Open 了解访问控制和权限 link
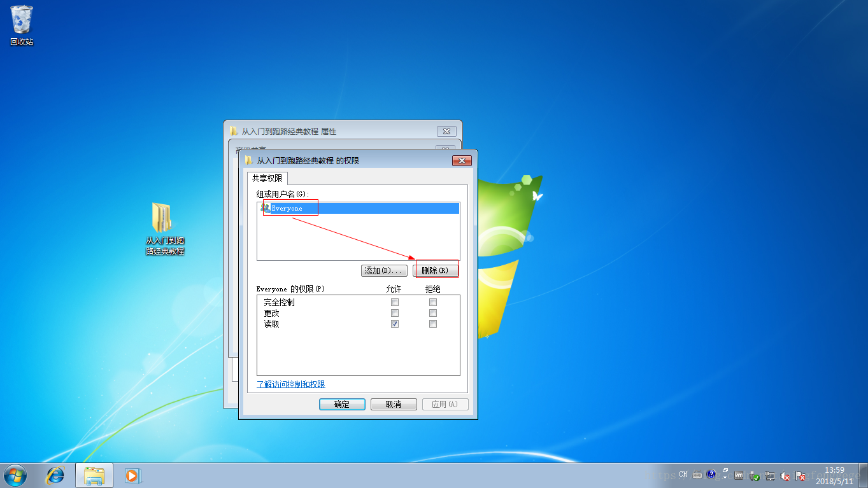The width and height of the screenshot is (868, 488). pyautogui.click(x=291, y=384)
